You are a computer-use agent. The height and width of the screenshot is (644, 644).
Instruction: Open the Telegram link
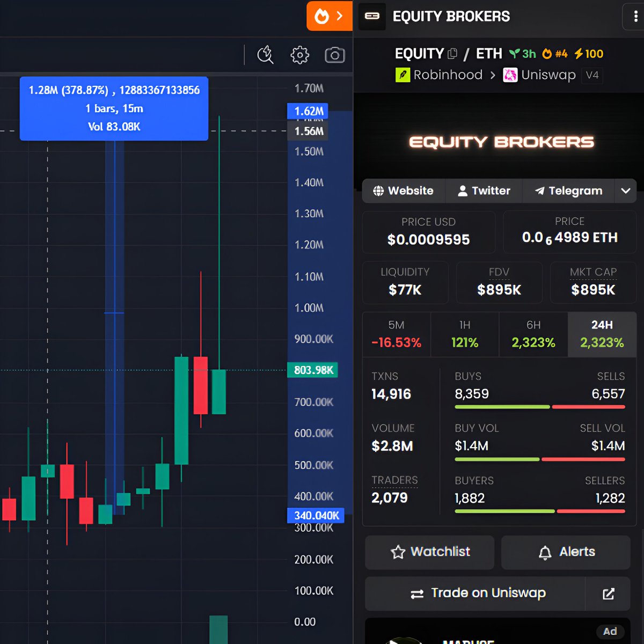(568, 191)
